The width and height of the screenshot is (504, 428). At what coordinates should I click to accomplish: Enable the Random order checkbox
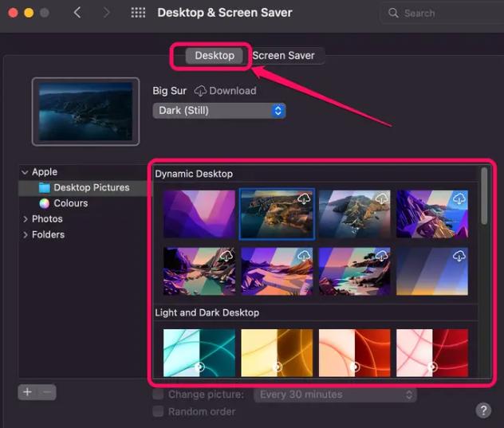pyautogui.click(x=158, y=411)
